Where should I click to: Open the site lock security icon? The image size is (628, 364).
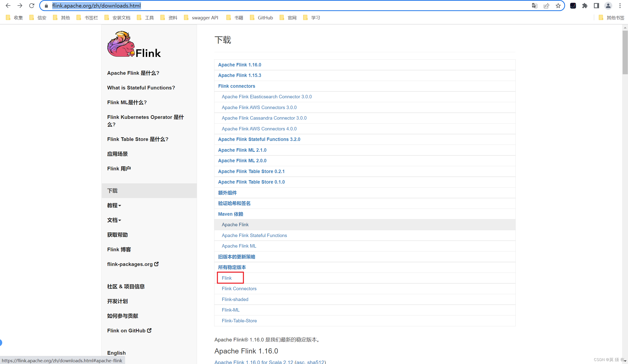click(46, 6)
